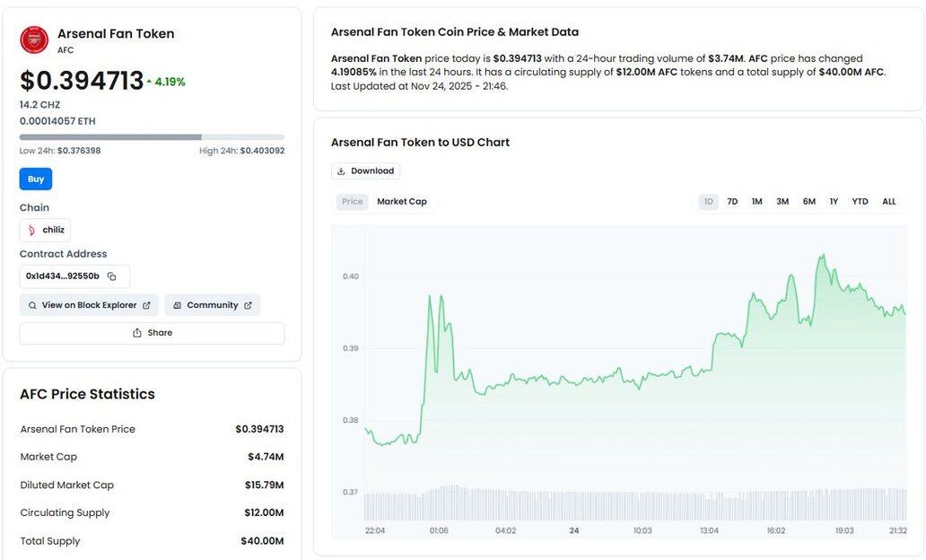Click the chiliz chain logo icon
This screenshot has width=926, height=560.
click(x=32, y=230)
